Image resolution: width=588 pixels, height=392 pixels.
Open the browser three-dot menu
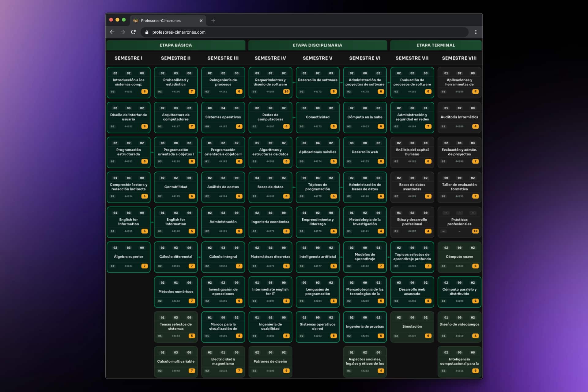pyautogui.click(x=476, y=32)
